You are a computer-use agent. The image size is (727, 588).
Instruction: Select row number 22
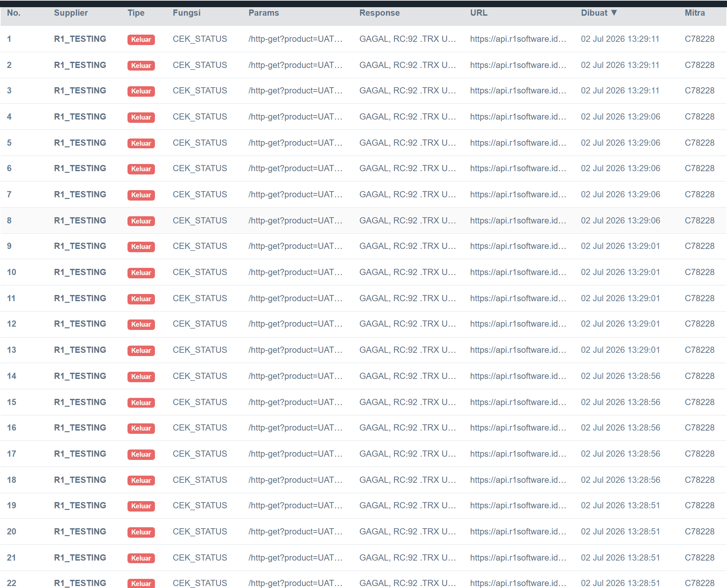[11, 583]
